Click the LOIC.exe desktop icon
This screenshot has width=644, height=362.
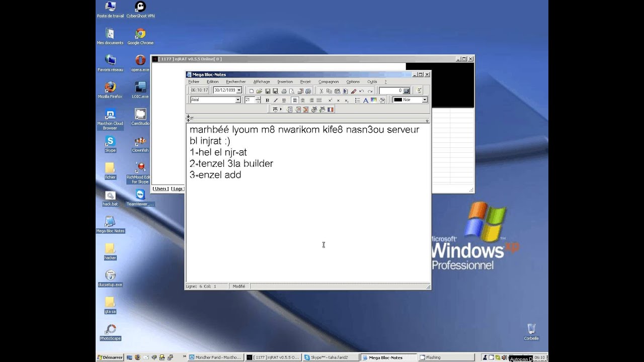[x=140, y=90]
